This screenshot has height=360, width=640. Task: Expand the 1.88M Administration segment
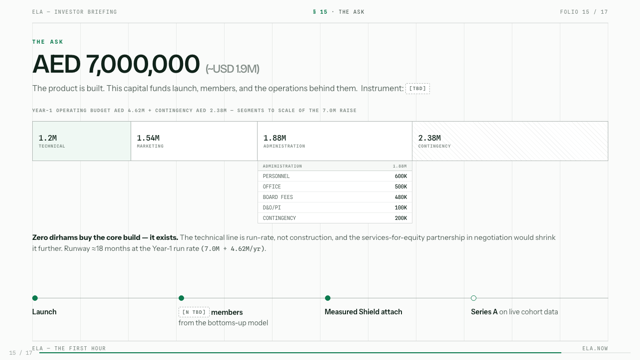[x=335, y=141]
